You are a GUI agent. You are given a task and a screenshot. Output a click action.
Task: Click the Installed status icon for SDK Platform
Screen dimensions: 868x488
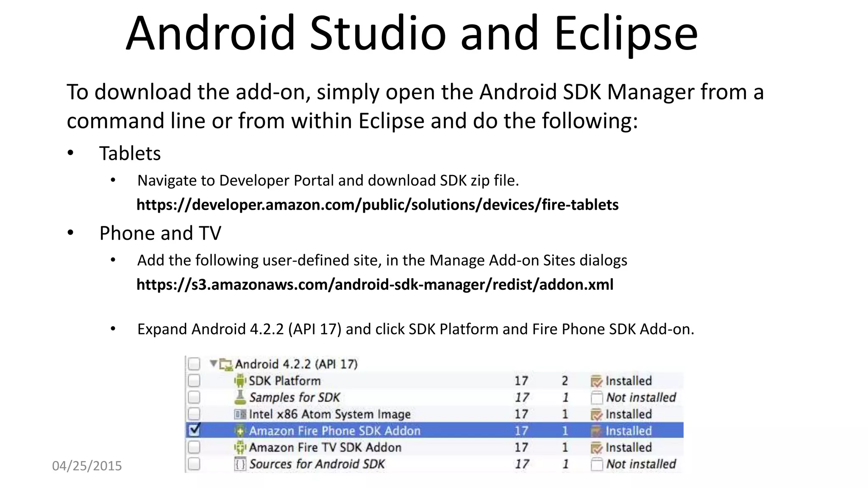(x=596, y=381)
